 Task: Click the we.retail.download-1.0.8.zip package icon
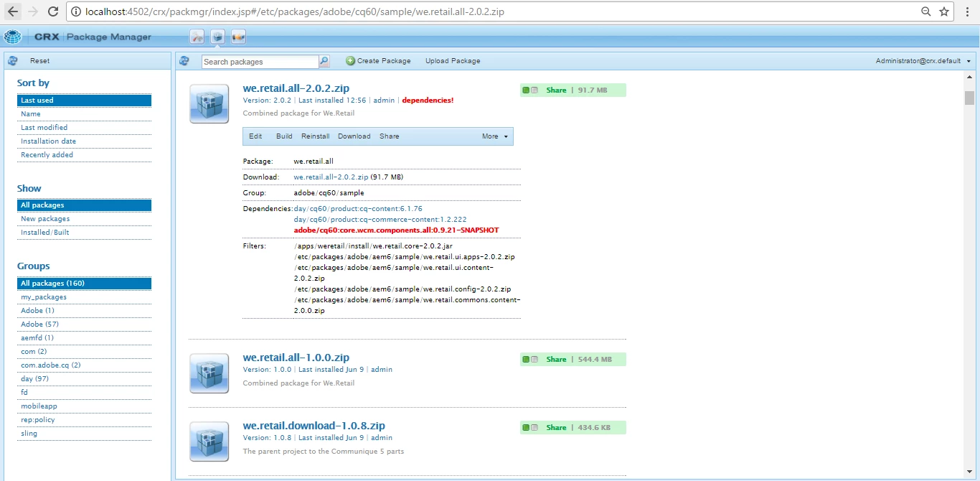coord(209,442)
